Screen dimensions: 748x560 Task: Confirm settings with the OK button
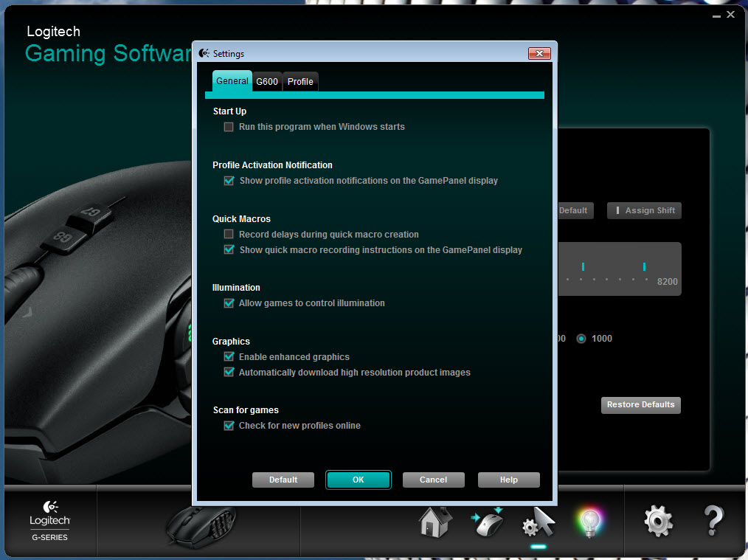tap(359, 480)
